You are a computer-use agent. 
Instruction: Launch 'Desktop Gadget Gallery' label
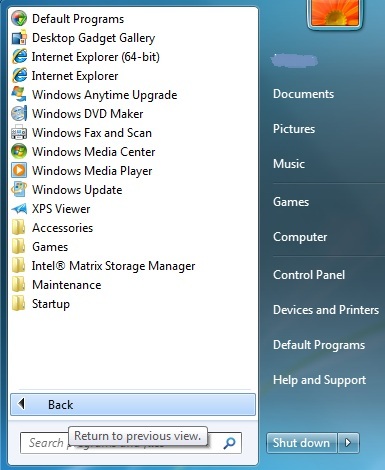pos(94,38)
